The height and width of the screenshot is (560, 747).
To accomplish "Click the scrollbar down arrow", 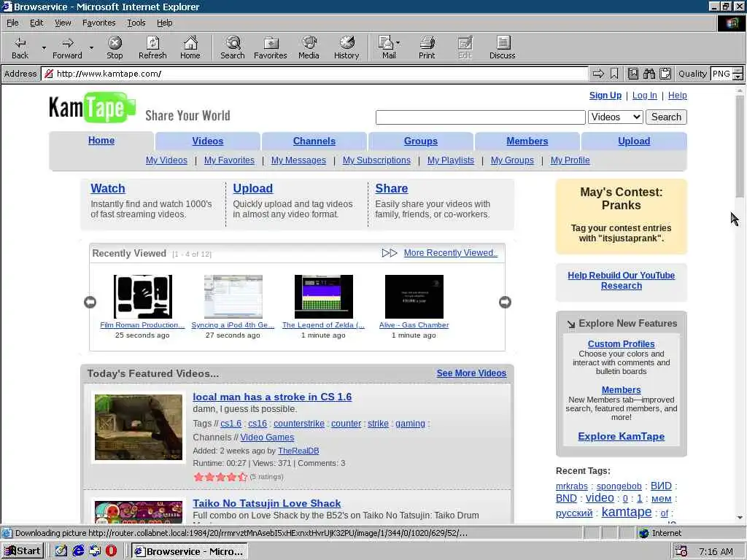I will click(740, 517).
